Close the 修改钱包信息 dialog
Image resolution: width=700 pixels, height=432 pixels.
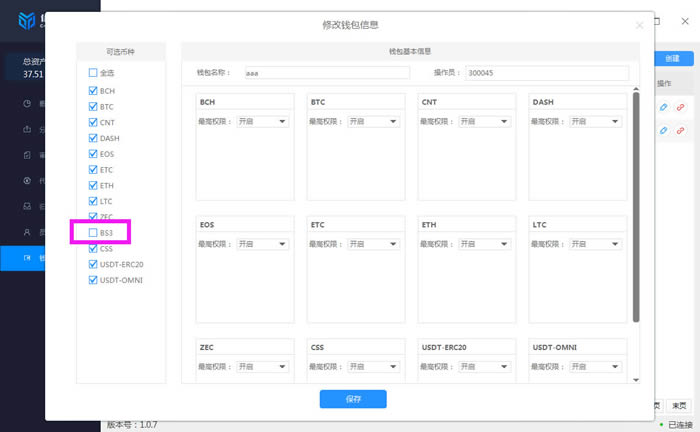tap(639, 25)
